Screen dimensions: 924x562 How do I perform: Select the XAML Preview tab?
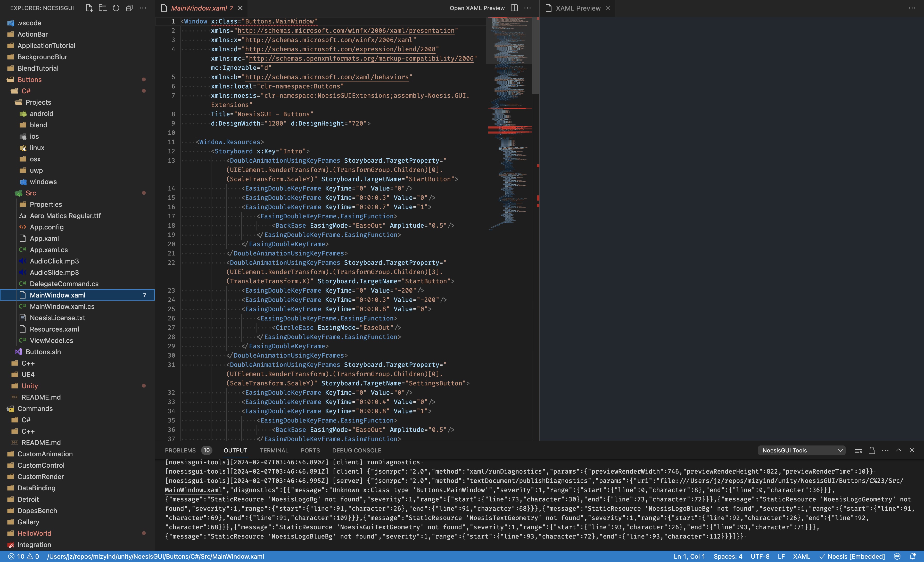point(577,8)
